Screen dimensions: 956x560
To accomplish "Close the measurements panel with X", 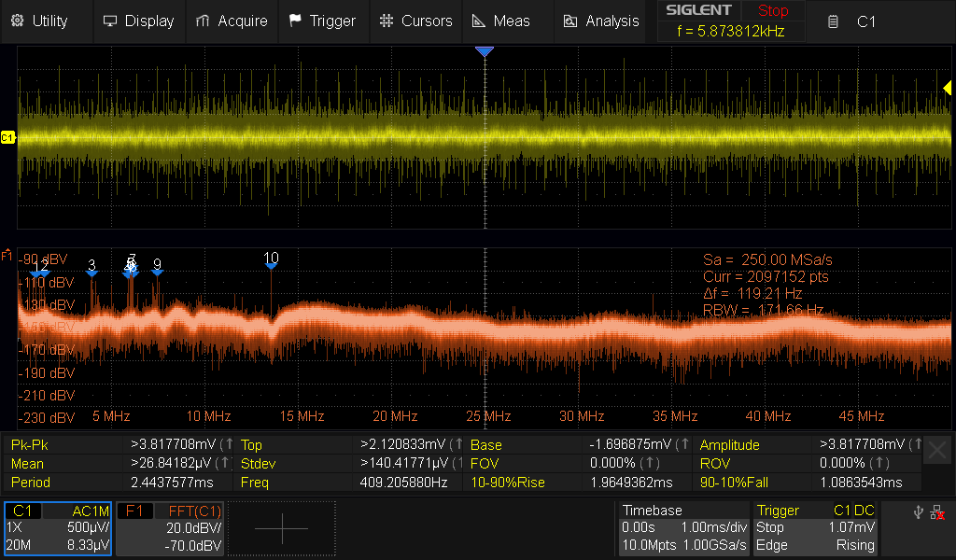I will point(937,452).
